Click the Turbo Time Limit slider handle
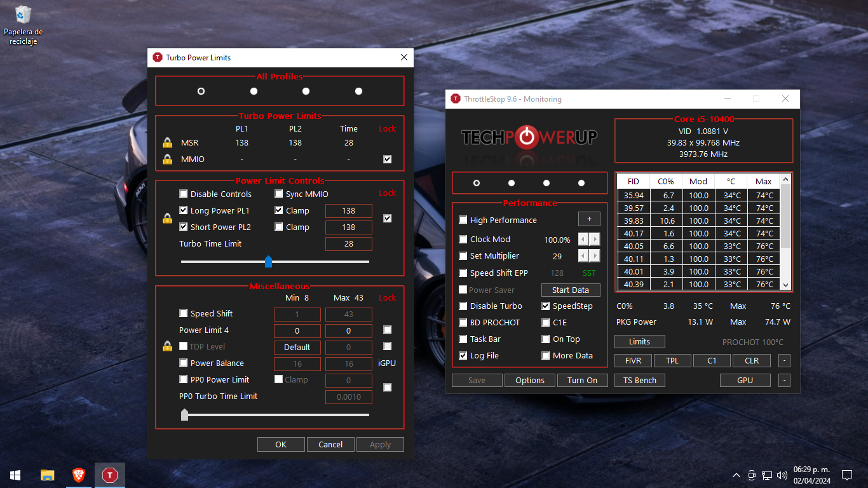 coord(268,261)
